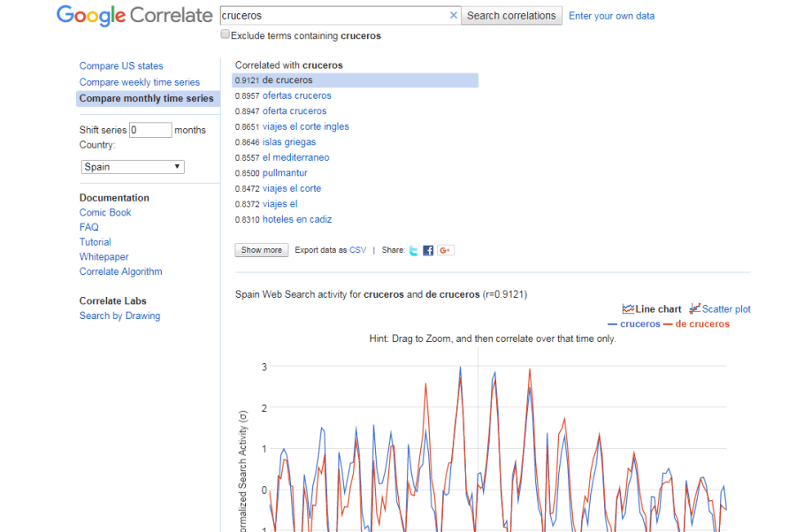
Task: Select Compare weekly time series
Action: (x=140, y=82)
